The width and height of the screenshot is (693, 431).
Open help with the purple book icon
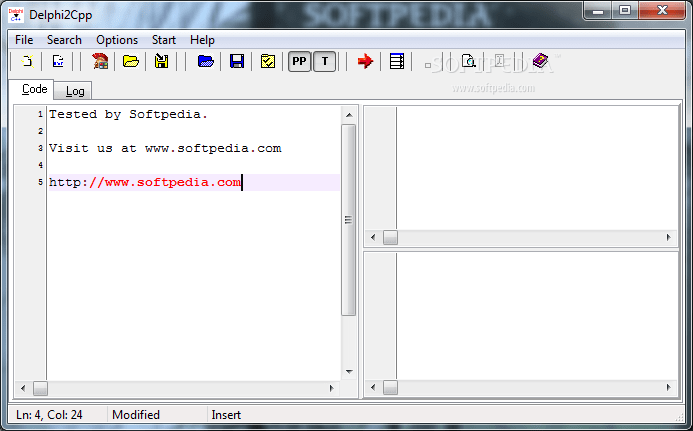[x=540, y=61]
